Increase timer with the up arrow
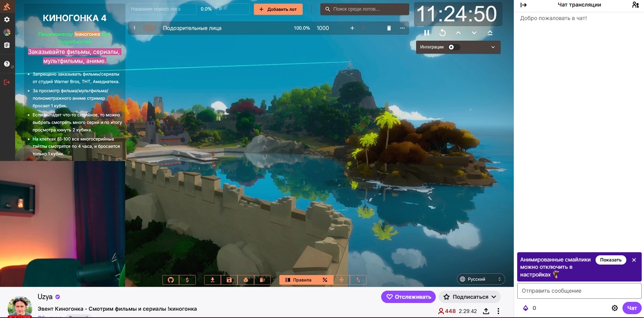 pos(458,33)
